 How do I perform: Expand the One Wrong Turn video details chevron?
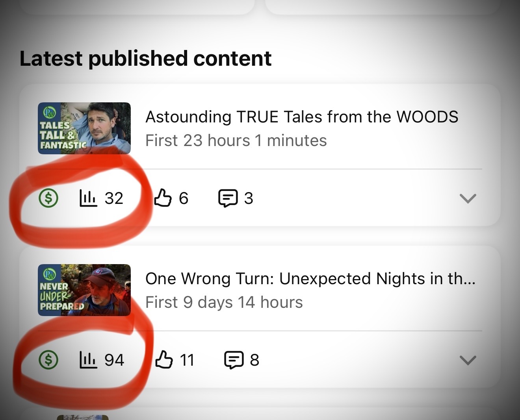[x=468, y=360]
